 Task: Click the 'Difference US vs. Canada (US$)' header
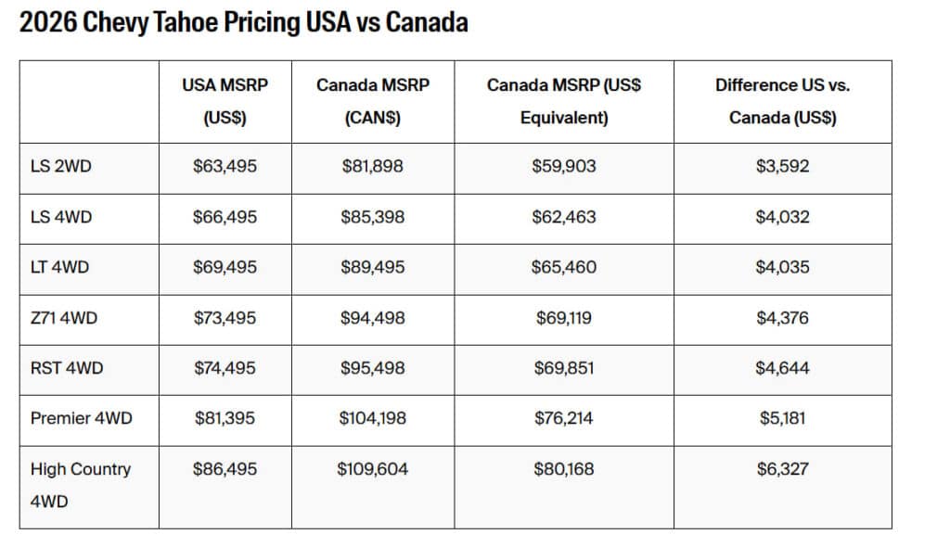(783, 101)
